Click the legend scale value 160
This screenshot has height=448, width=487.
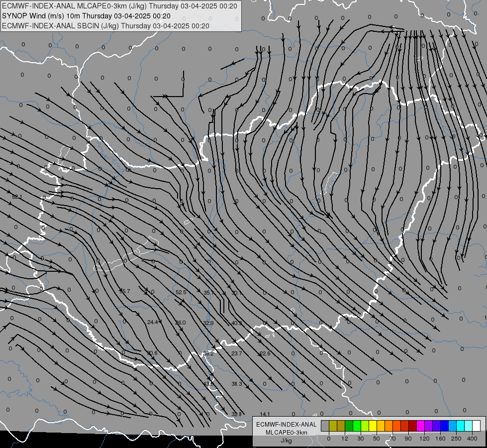tap(440, 439)
